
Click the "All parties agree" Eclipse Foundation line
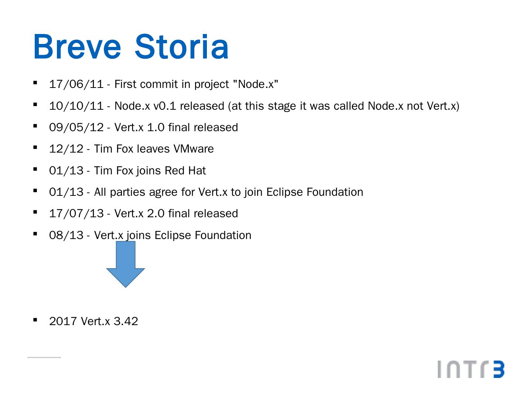tap(206, 192)
